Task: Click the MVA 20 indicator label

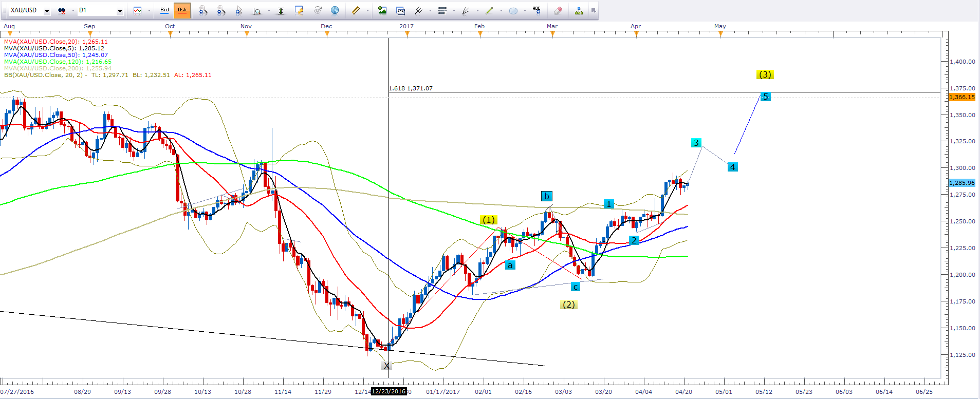Action: click(56, 42)
